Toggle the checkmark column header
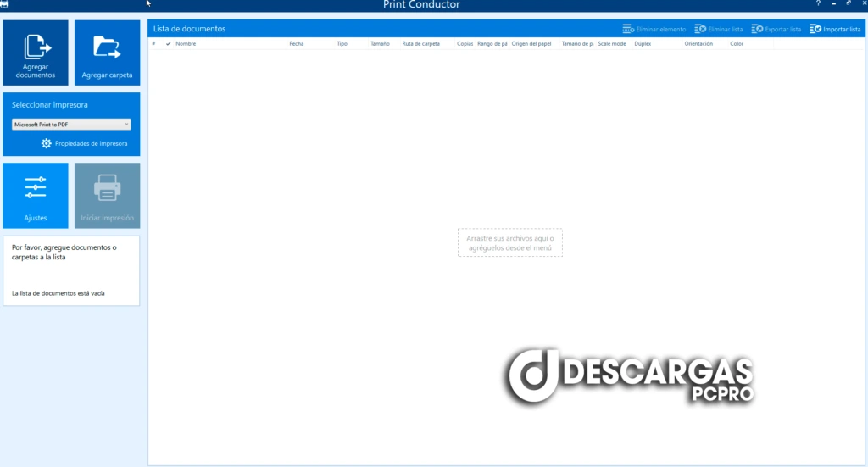868x467 pixels. click(168, 43)
